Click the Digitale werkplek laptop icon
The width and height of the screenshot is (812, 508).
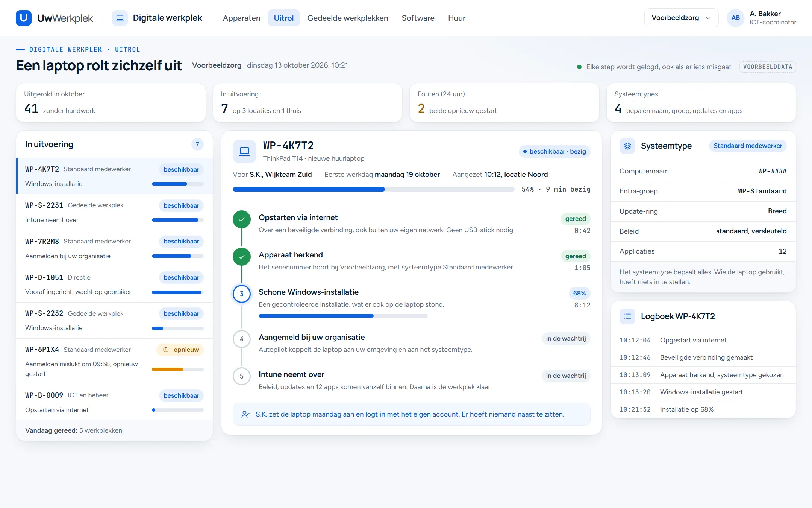click(x=120, y=18)
